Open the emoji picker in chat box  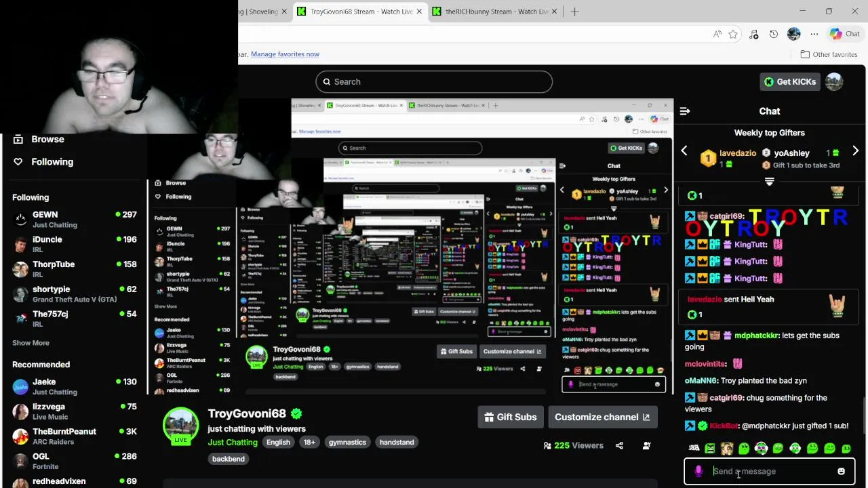click(x=841, y=471)
